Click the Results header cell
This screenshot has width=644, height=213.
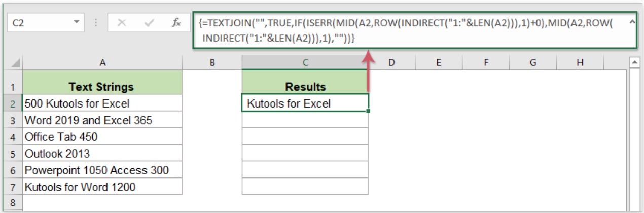(305, 83)
